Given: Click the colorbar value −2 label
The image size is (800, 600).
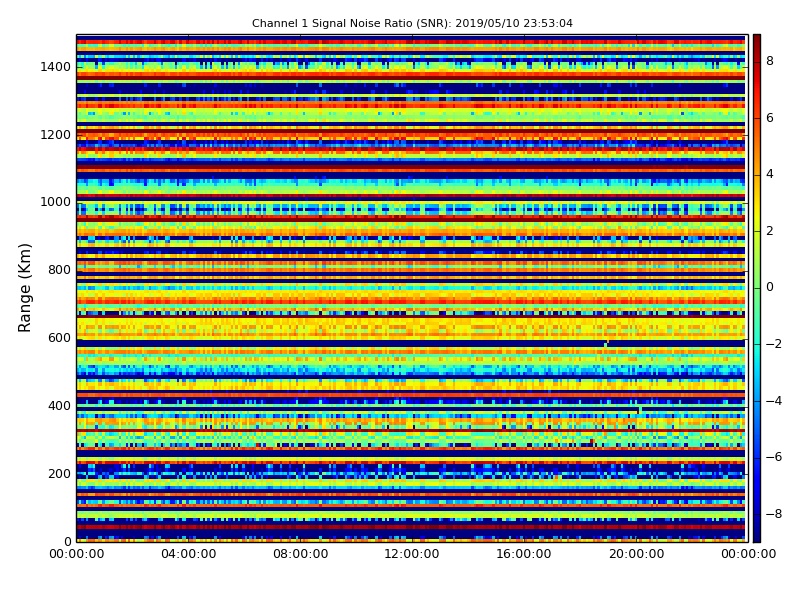Looking at the screenshot, I should [774, 344].
